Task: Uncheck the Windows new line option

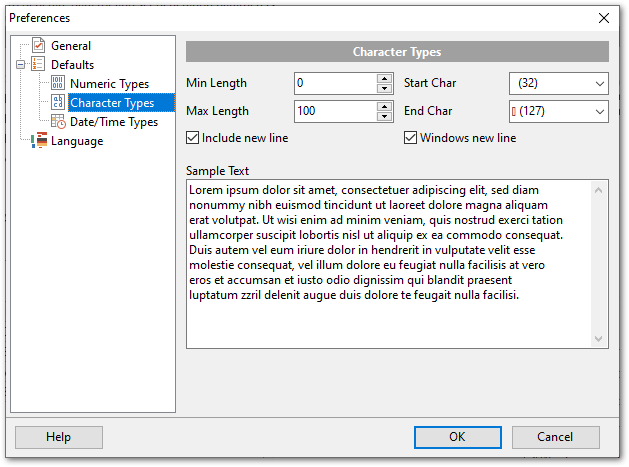Action: [x=410, y=138]
